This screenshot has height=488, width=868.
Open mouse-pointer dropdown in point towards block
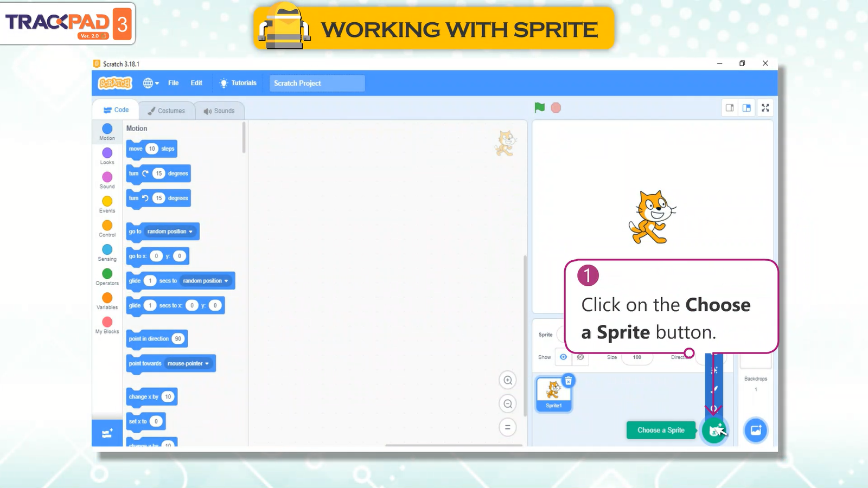[x=188, y=363]
